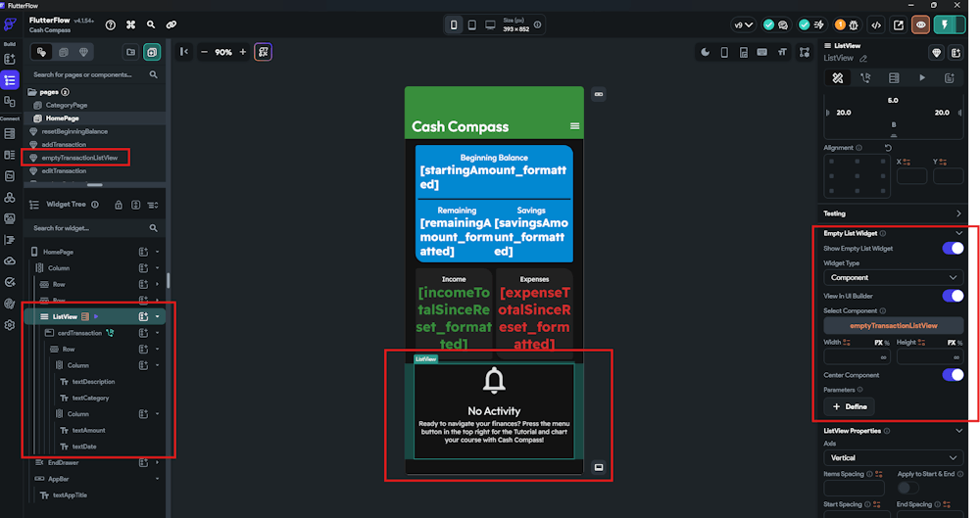Open the v9 version dropdown
This screenshot has width=980, height=518.
tap(743, 25)
